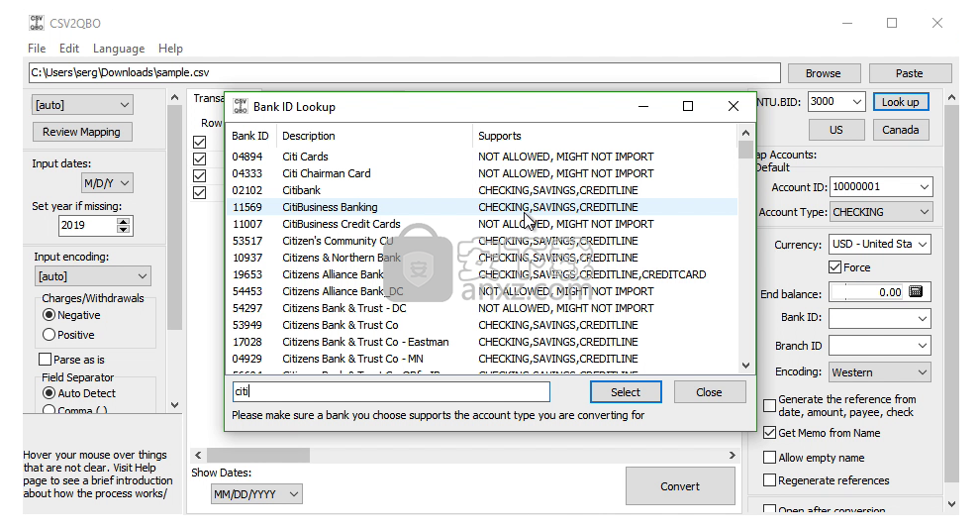Image resolution: width=980 pixels, height=528 pixels.
Task: Enable Allow empty name option
Action: pyautogui.click(x=770, y=458)
